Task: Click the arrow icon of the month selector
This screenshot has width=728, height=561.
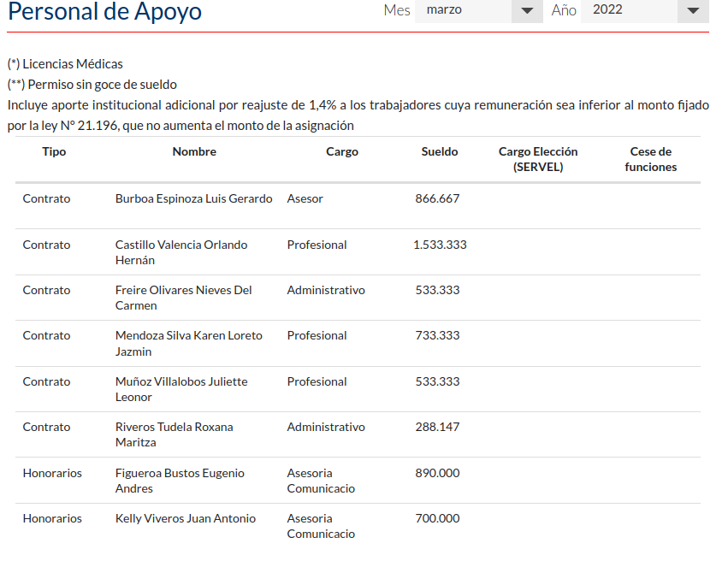Action: tap(526, 11)
